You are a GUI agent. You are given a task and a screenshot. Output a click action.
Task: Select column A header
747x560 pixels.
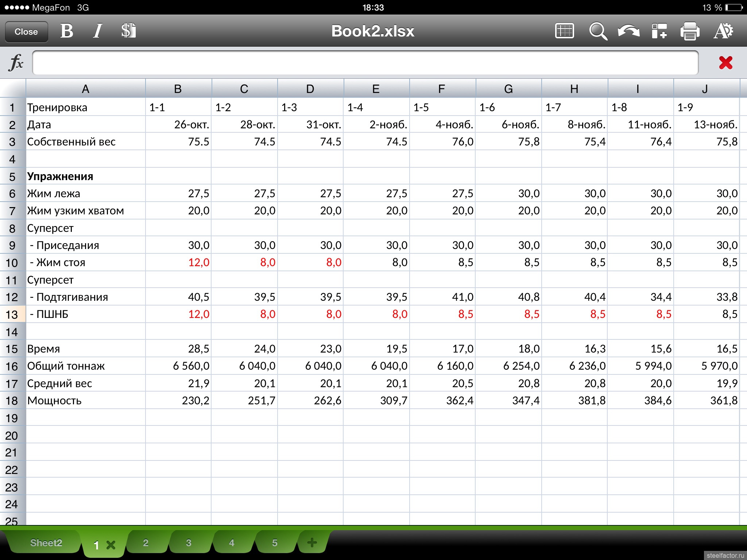pyautogui.click(x=85, y=89)
